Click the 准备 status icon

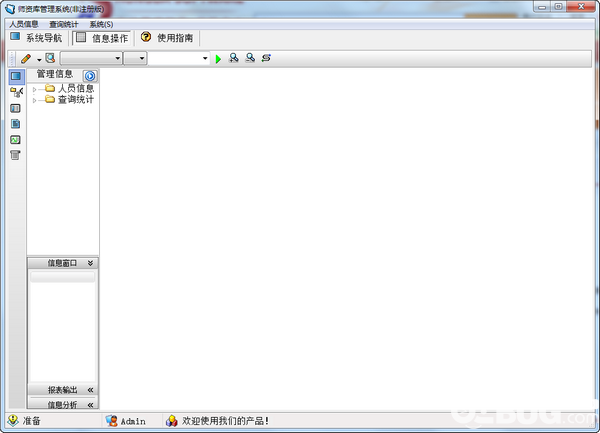(13, 420)
